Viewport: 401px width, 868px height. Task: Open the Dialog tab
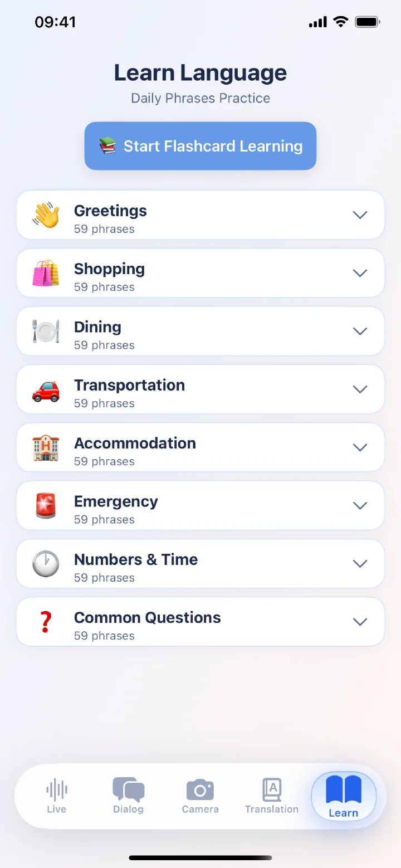(128, 796)
